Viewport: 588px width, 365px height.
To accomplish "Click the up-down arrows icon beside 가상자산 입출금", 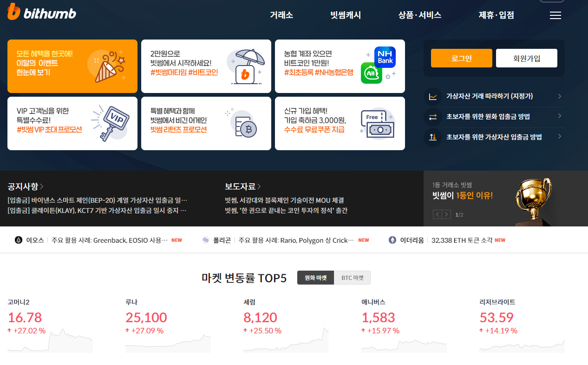I will coord(433,137).
